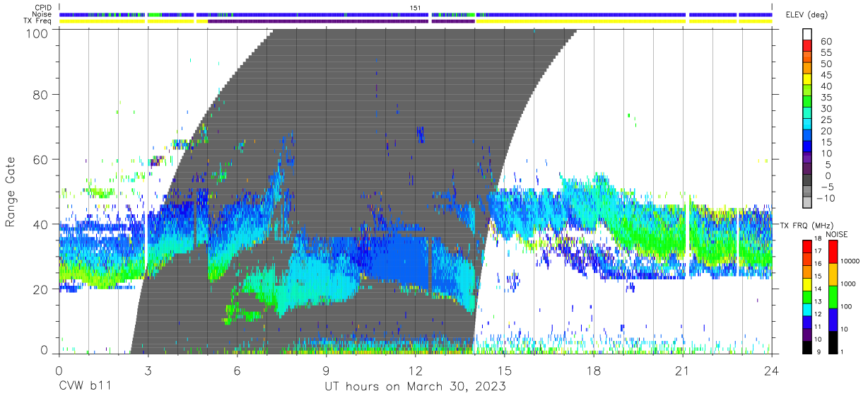This screenshot has height=401, width=868.
Task: Click the 3 tick label on UT hours axis
Action: pos(148,370)
